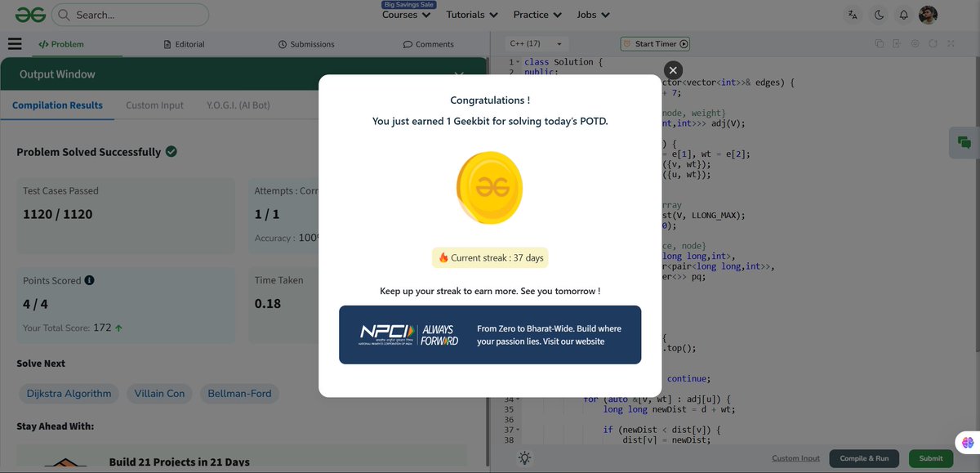Click the Current streak : 37 days badge
The height and width of the screenshot is (473, 980).
[x=490, y=257]
